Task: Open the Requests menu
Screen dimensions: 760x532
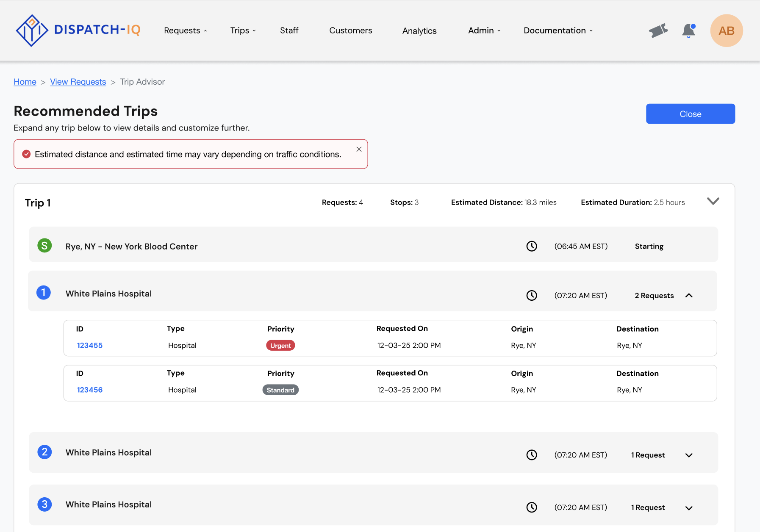Action: point(186,30)
